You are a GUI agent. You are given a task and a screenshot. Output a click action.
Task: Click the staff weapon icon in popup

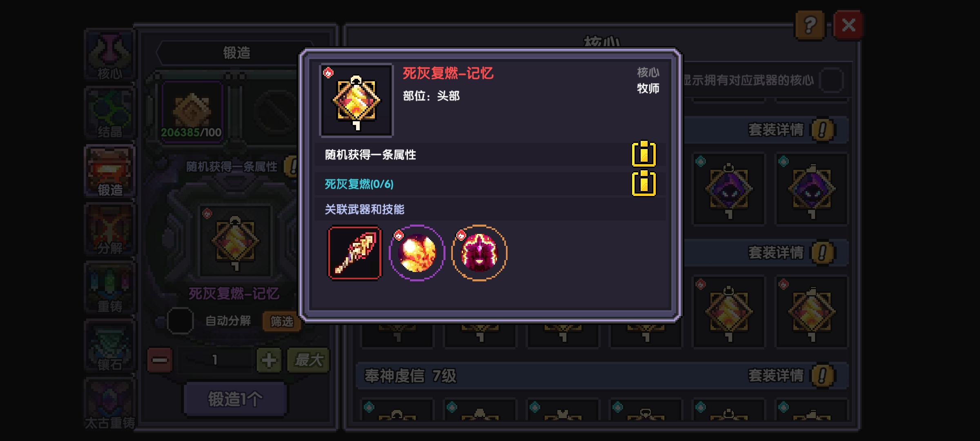tap(355, 253)
